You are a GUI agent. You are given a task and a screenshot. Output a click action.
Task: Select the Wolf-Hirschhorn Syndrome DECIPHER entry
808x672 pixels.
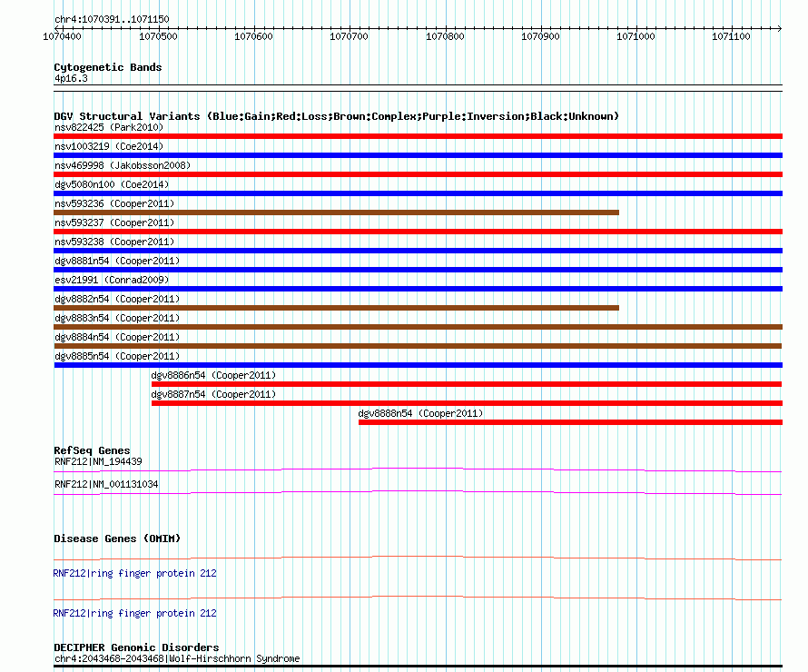tap(177, 658)
